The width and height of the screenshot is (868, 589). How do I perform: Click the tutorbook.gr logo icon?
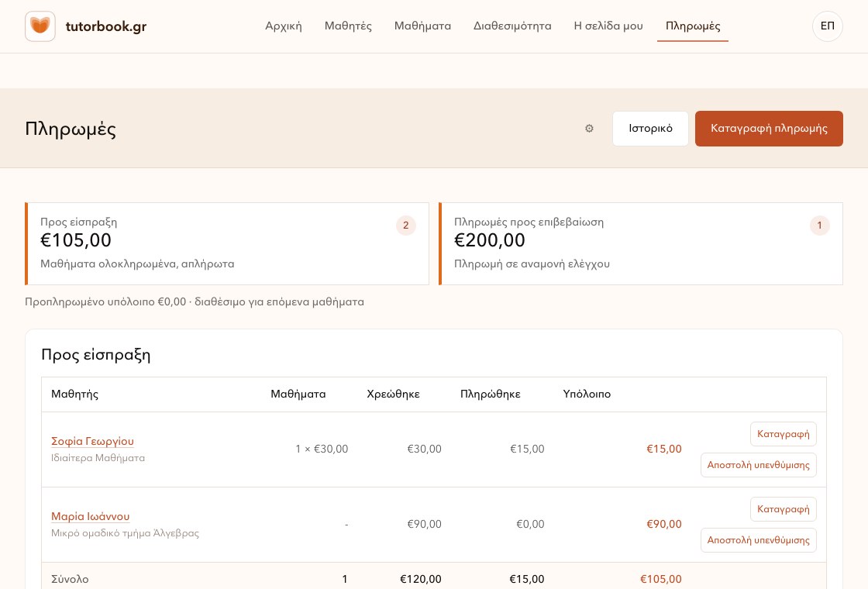[40, 26]
